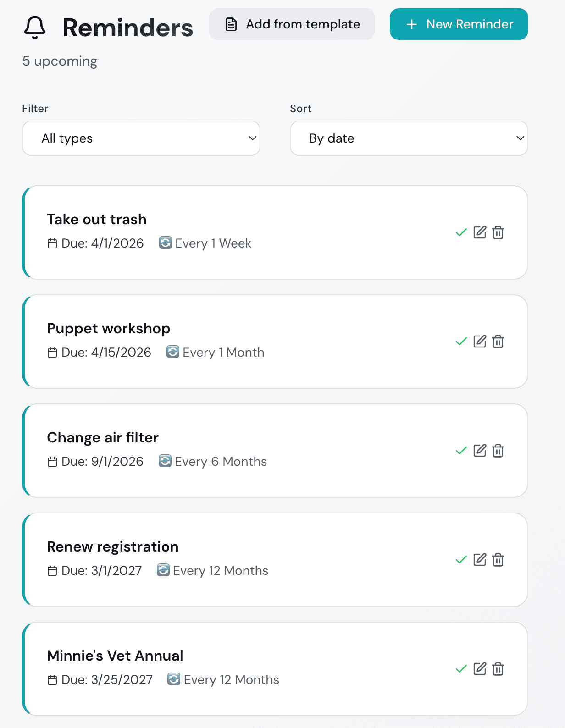This screenshot has height=728, width=565.
Task: Click the repeat icon next to Every 6 Months
Action: (x=165, y=461)
